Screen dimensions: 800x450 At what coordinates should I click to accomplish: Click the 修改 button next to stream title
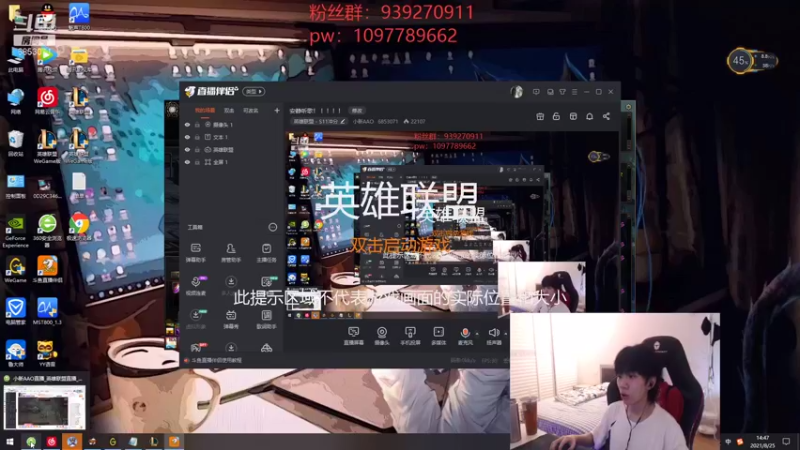pyautogui.click(x=357, y=111)
